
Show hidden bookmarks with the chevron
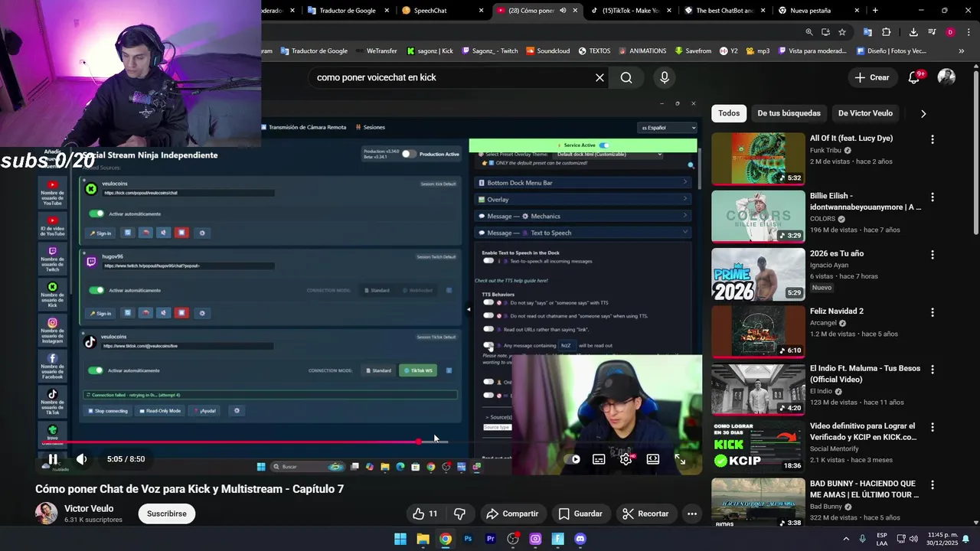[x=962, y=51]
